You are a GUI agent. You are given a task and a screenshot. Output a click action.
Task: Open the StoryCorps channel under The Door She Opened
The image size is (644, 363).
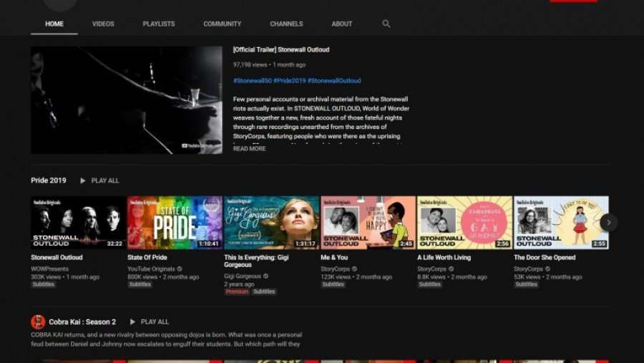pyautogui.click(x=528, y=269)
